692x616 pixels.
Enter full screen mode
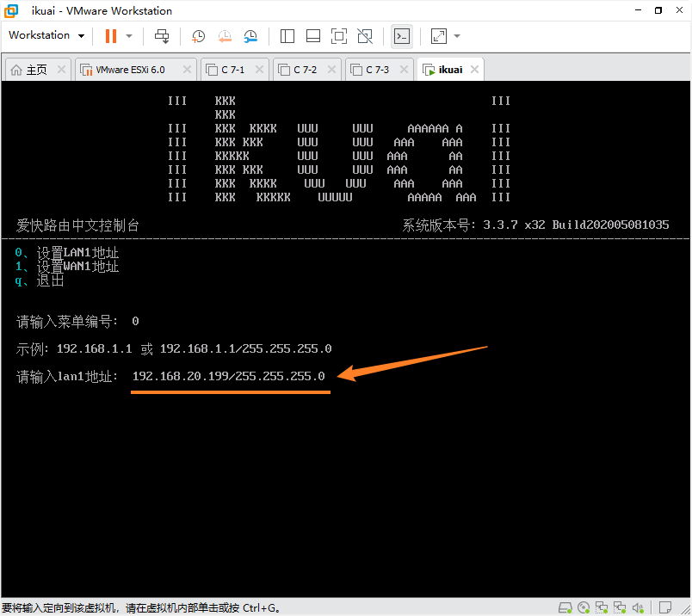click(x=339, y=36)
